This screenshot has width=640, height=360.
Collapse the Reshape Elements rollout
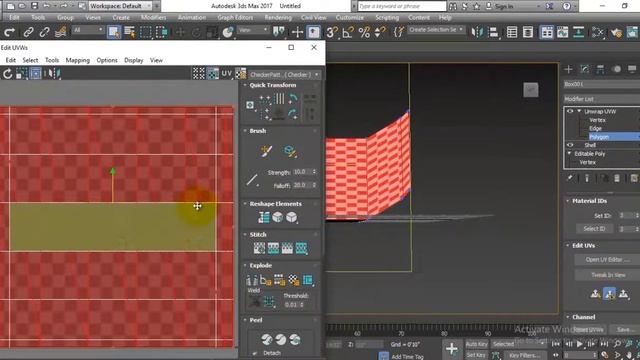click(x=245, y=204)
